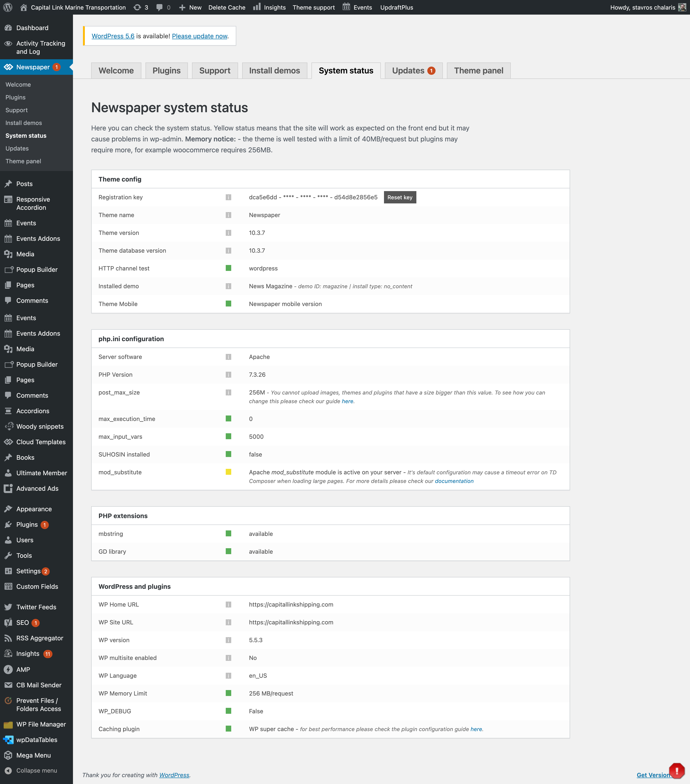The image size is (690, 784).
Task: Collapse the admin sidebar menu
Action: pyautogui.click(x=36, y=771)
